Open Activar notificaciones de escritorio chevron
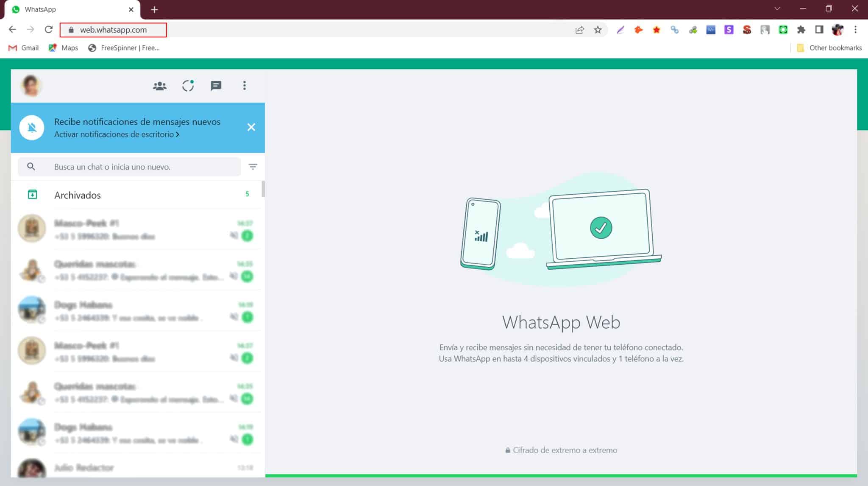The height and width of the screenshot is (486, 868). tap(177, 134)
